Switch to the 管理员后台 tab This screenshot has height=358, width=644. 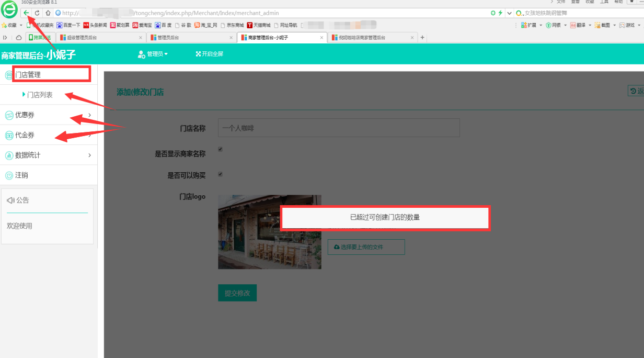point(191,38)
